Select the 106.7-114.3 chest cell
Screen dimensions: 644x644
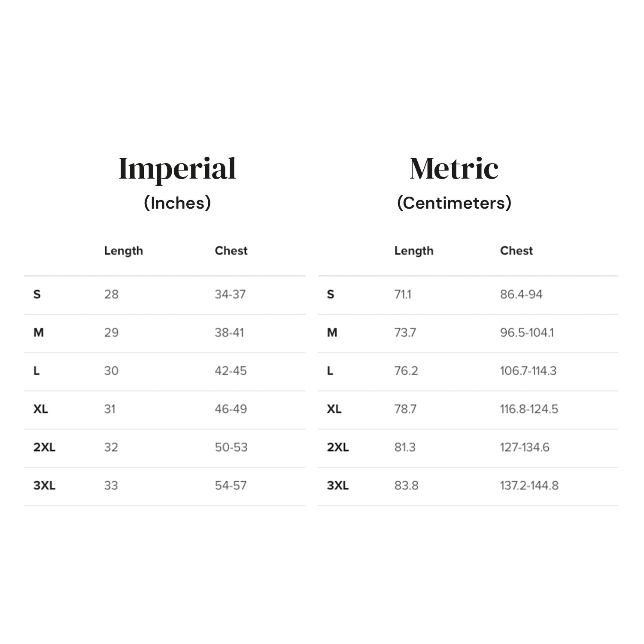(x=528, y=371)
